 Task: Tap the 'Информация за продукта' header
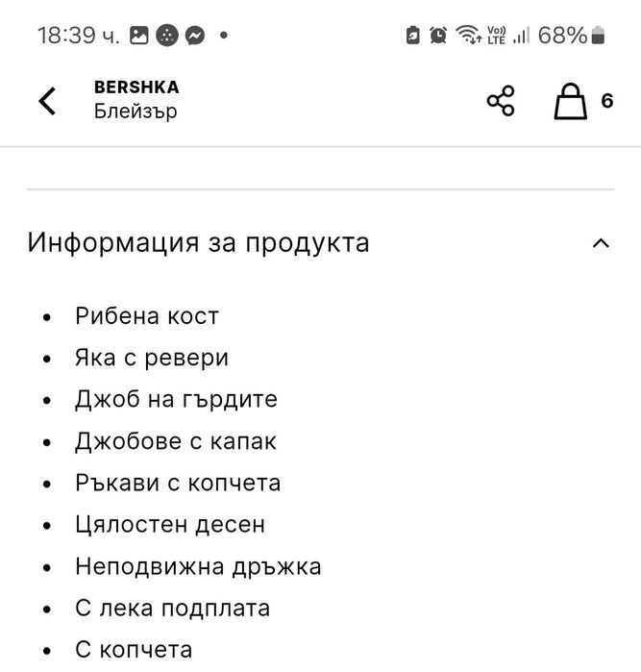[x=198, y=243]
